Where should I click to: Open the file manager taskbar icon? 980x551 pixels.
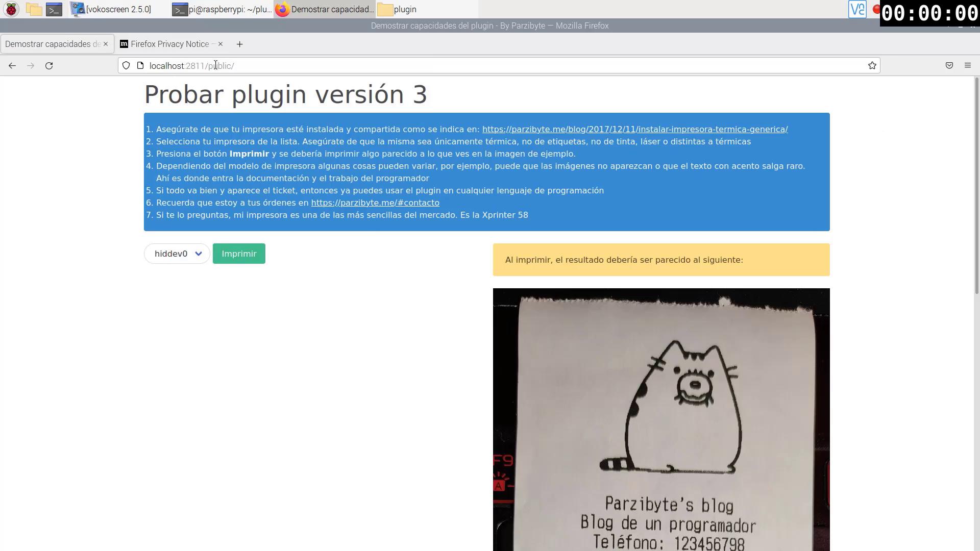click(x=34, y=9)
